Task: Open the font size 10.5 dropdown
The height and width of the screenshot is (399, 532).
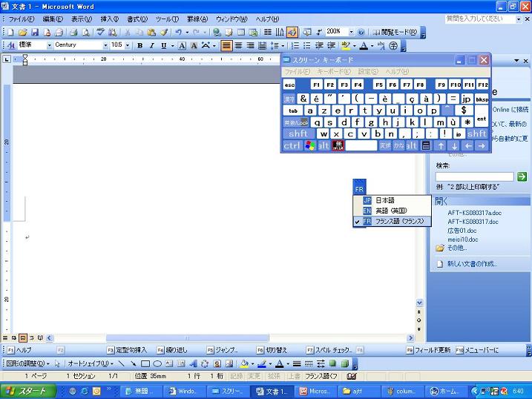Action: coord(128,45)
